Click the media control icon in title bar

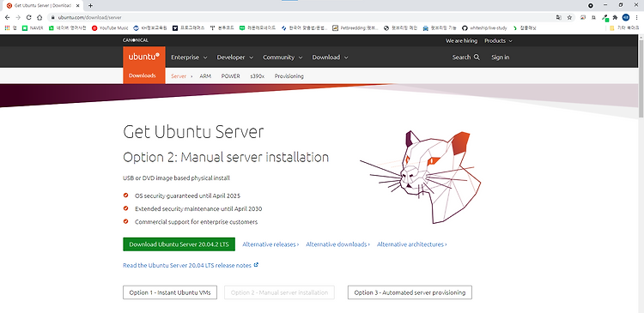[x=591, y=6]
